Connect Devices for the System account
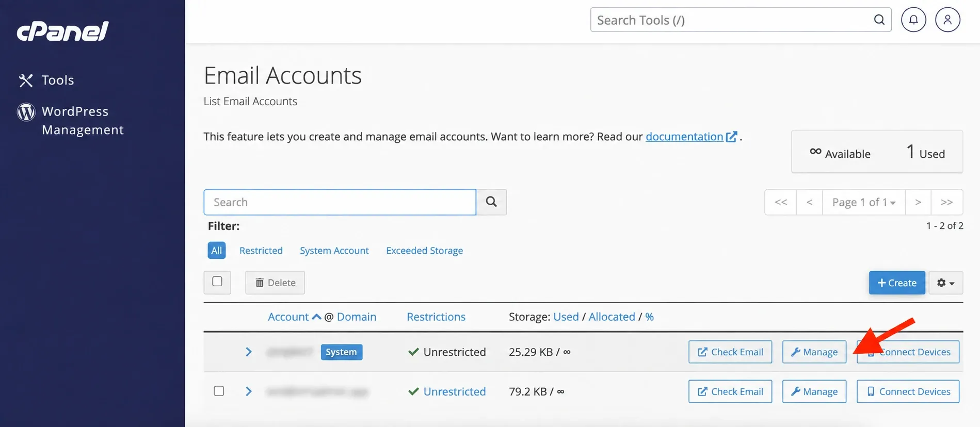980x427 pixels. (908, 352)
